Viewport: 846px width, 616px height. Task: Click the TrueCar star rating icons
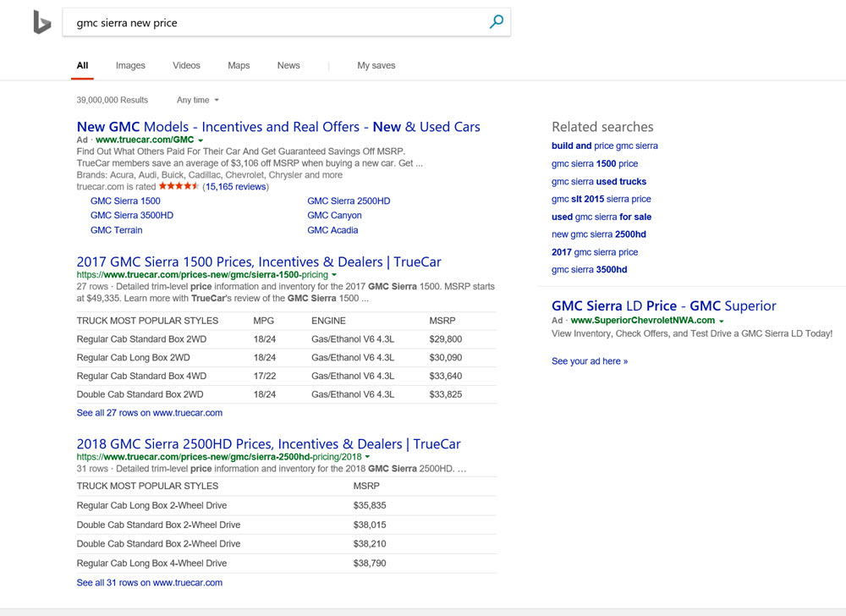(179, 186)
